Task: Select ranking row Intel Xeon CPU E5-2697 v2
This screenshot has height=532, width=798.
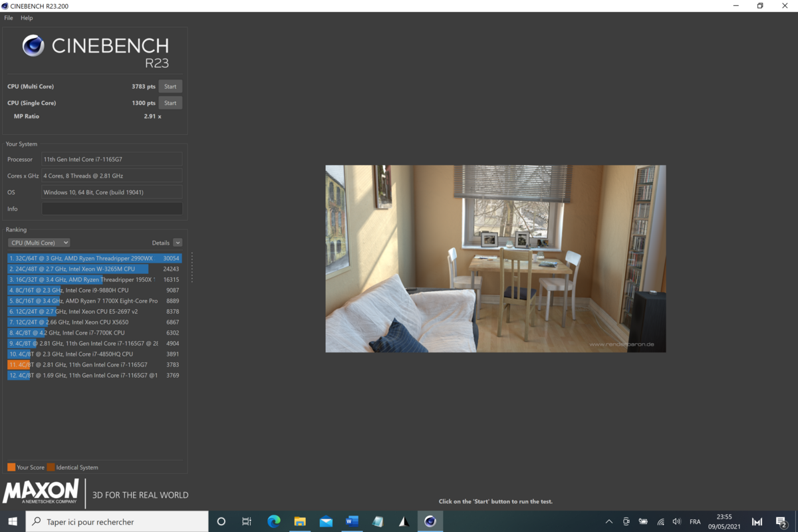Action: [x=94, y=311]
